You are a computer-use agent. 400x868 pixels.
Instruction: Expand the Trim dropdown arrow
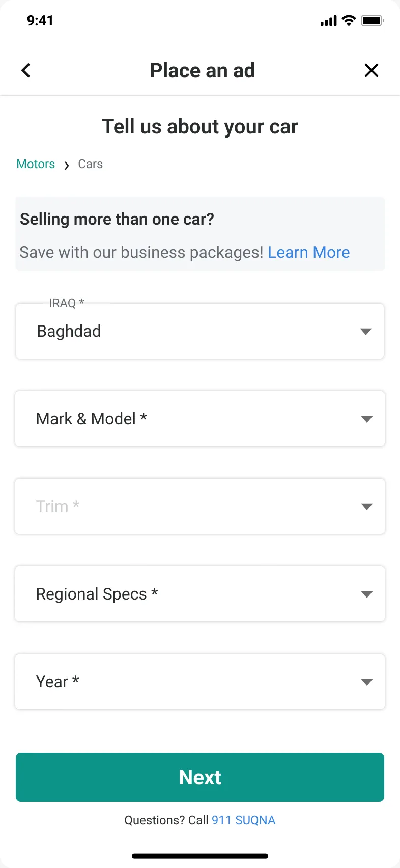click(x=366, y=507)
